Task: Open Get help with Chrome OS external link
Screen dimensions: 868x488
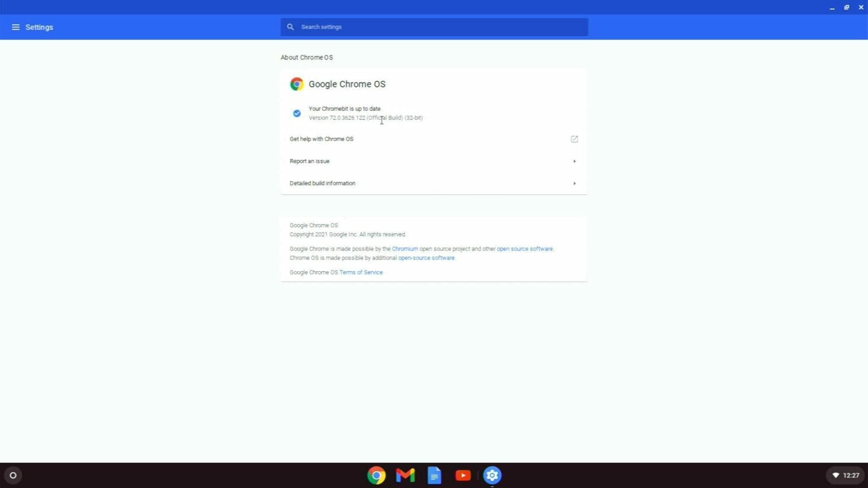Action: tap(574, 139)
